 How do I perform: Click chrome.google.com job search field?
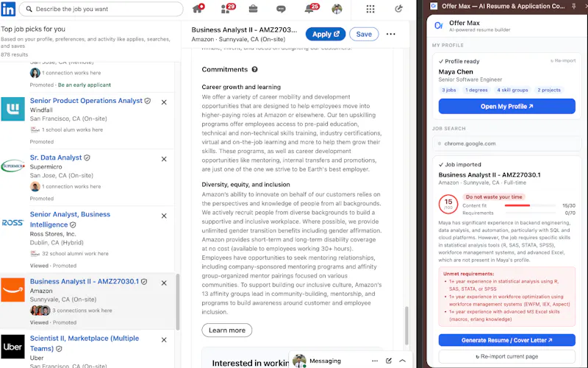coord(506,144)
